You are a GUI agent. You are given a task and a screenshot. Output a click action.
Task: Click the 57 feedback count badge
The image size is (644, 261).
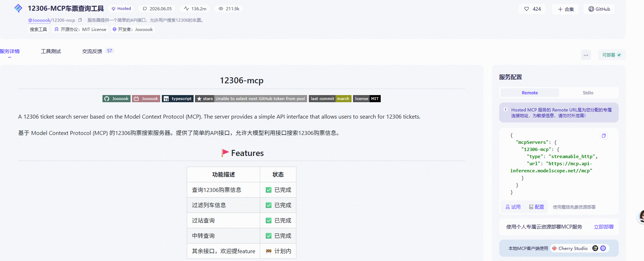click(110, 51)
